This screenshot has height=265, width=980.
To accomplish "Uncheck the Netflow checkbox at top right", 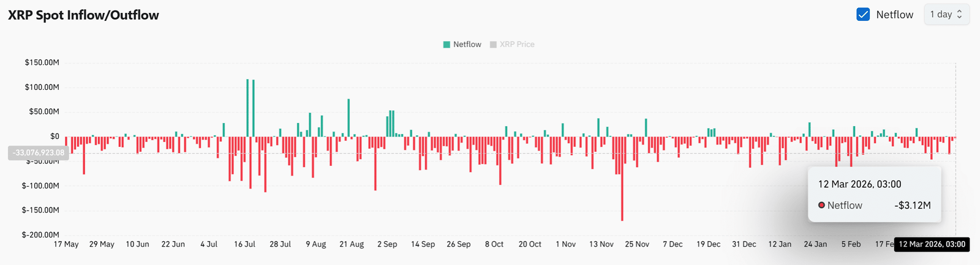I will click(x=863, y=14).
